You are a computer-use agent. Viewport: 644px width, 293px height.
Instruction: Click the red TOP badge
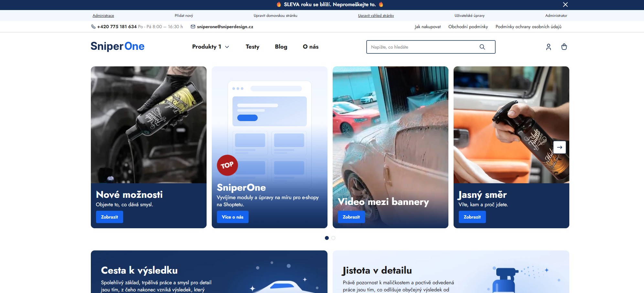click(227, 165)
